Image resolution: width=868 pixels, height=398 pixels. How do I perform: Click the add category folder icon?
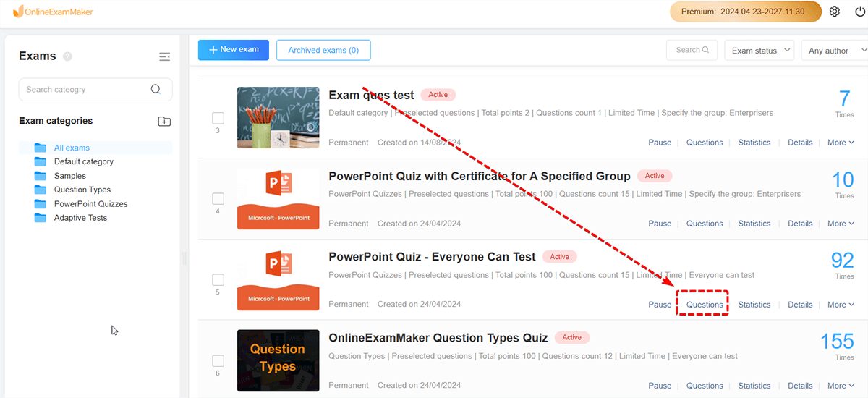click(x=164, y=122)
